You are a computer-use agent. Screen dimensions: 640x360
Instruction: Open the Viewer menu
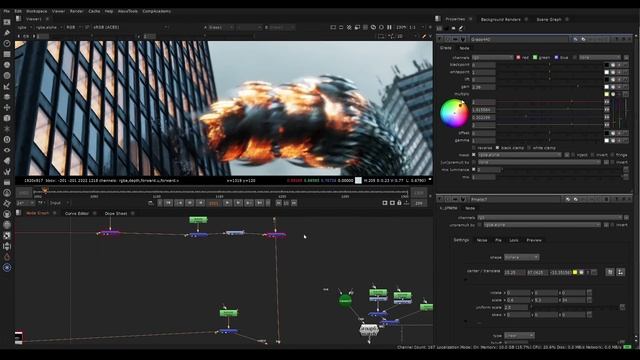[58, 11]
